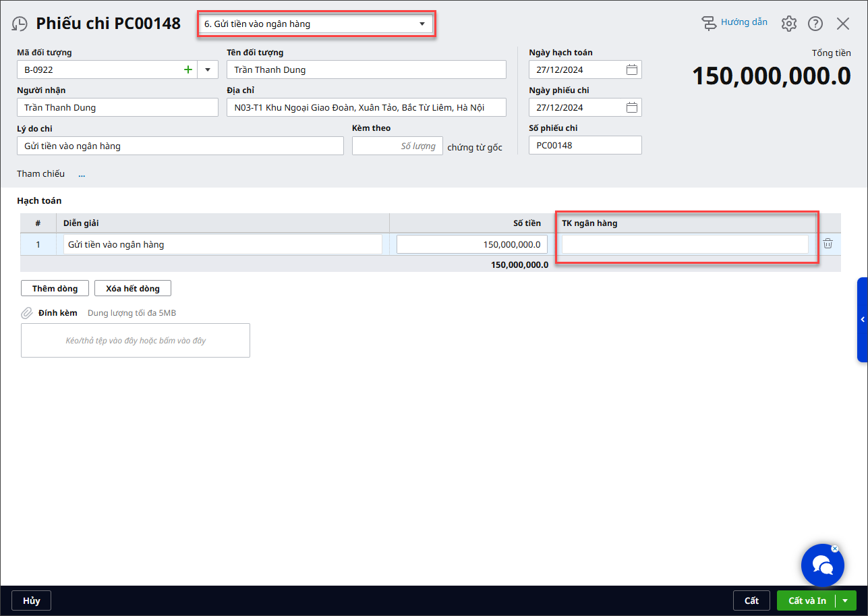Click the Thêm dòng button
868x616 pixels.
pyautogui.click(x=55, y=288)
